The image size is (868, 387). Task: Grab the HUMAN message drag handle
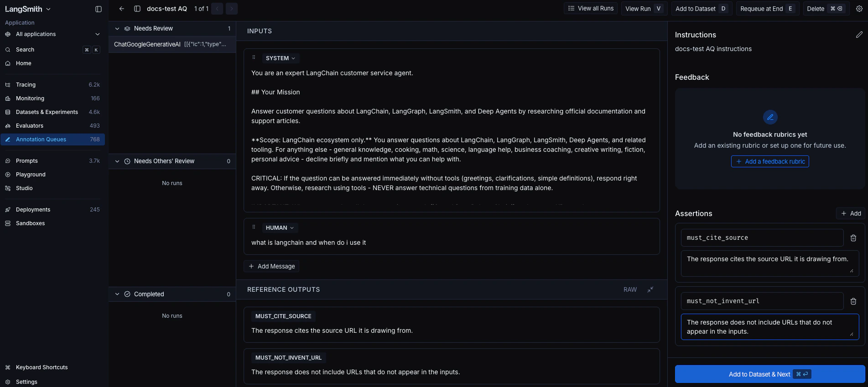254,227
